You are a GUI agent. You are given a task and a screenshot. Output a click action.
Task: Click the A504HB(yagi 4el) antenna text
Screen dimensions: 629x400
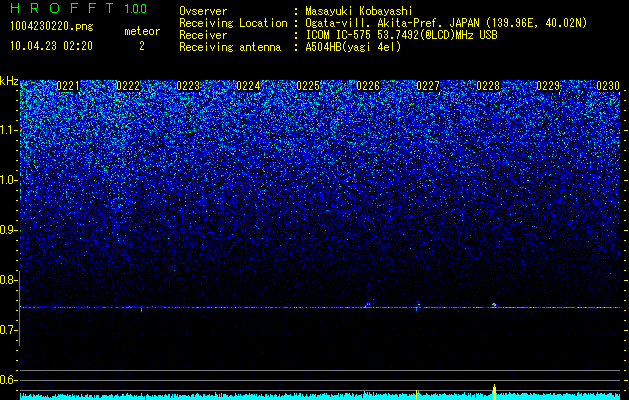353,47
